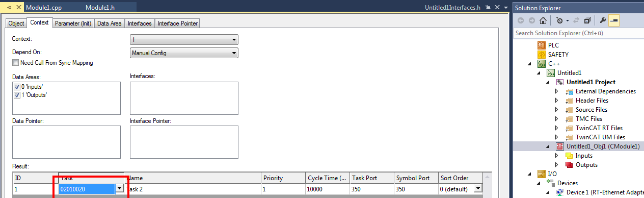Click the SAFETY node icon
Image resolution: width=644 pixels, height=198 pixels.
tap(542, 54)
